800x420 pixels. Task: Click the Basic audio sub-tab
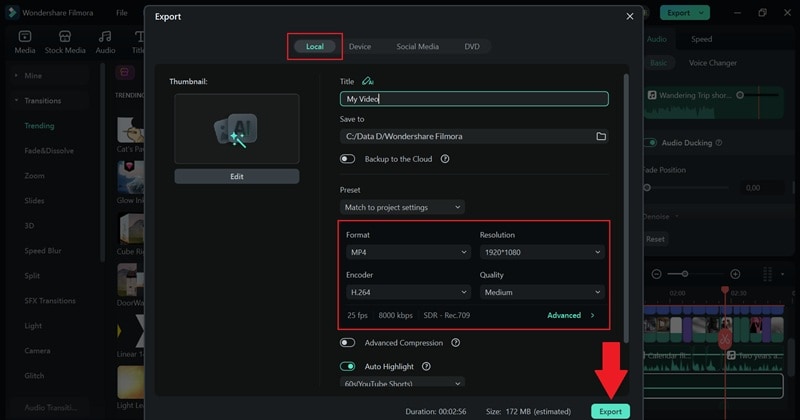(658, 63)
